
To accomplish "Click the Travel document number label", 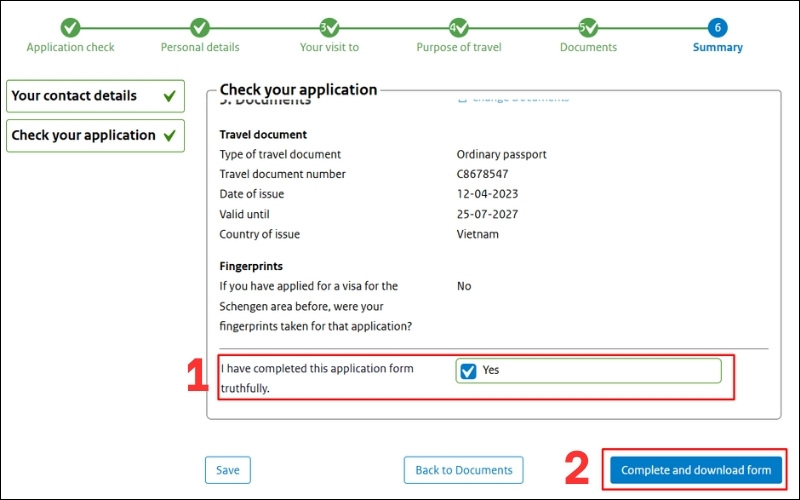I will (x=282, y=174).
